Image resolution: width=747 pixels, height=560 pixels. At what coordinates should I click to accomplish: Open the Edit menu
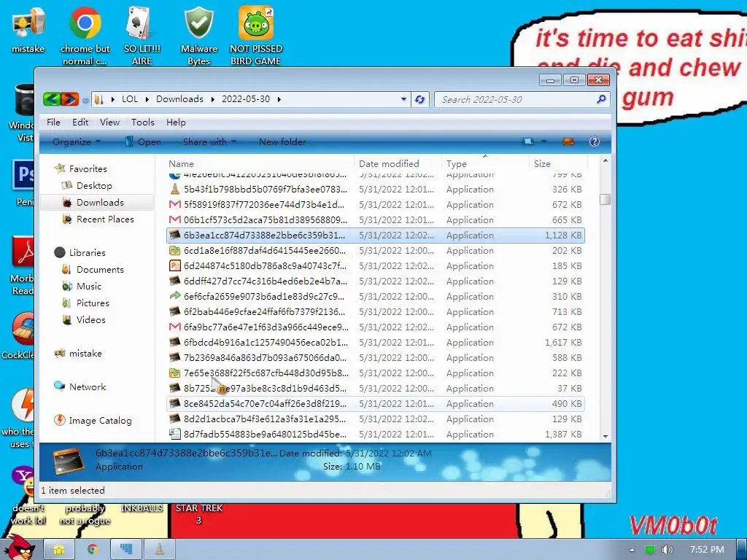pyautogui.click(x=80, y=122)
